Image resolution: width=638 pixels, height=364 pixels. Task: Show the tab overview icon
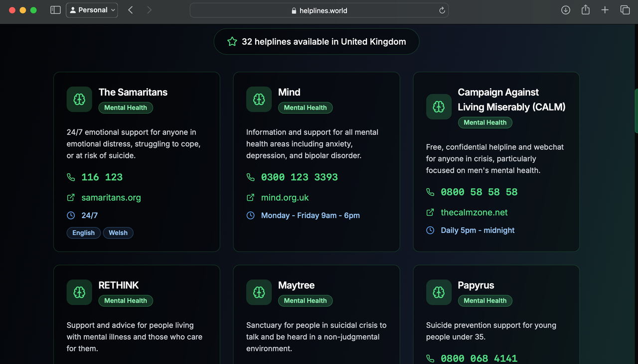coord(625,10)
